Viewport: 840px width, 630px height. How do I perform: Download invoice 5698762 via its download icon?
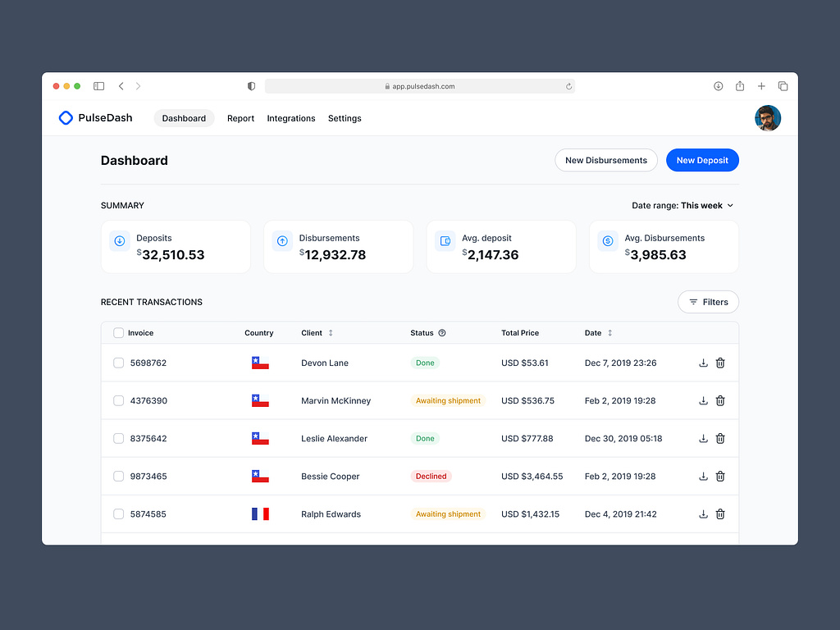click(703, 363)
